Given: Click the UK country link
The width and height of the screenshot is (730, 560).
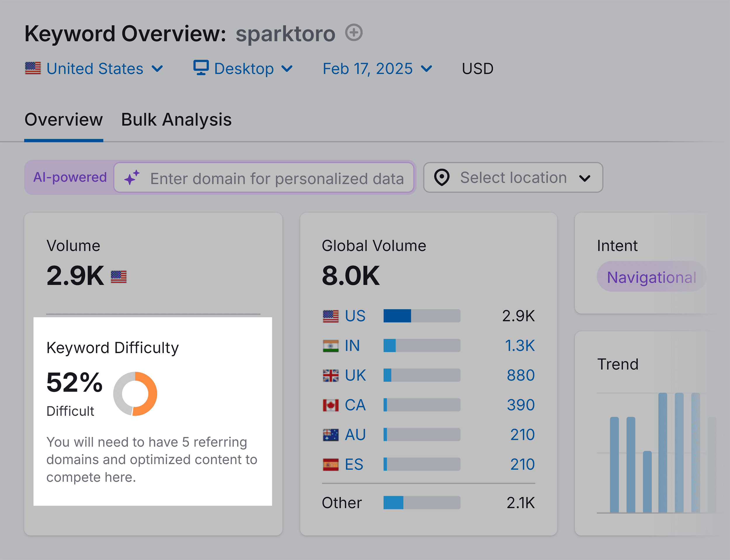Looking at the screenshot, I should 355,375.
